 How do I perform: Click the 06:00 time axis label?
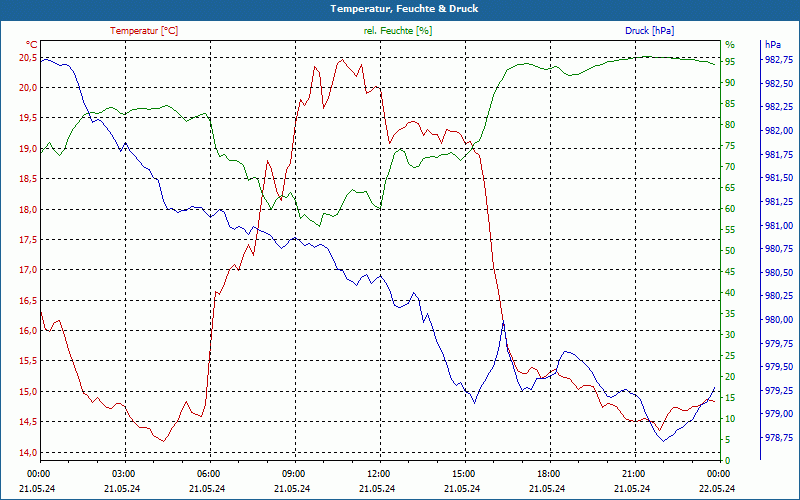pyautogui.click(x=208, y=473)
